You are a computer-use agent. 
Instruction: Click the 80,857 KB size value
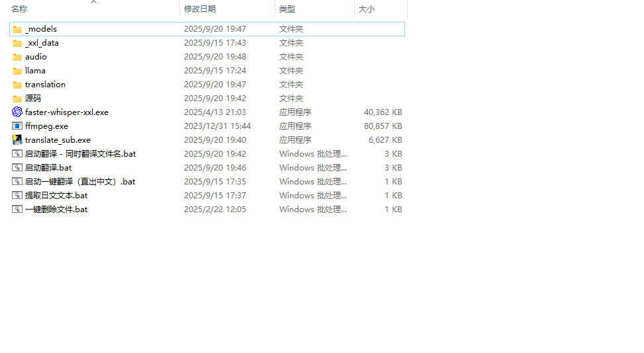point(383,126)
